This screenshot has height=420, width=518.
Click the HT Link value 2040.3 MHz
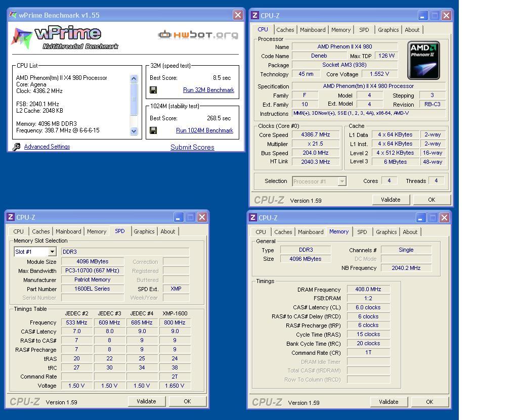[316, 162]
